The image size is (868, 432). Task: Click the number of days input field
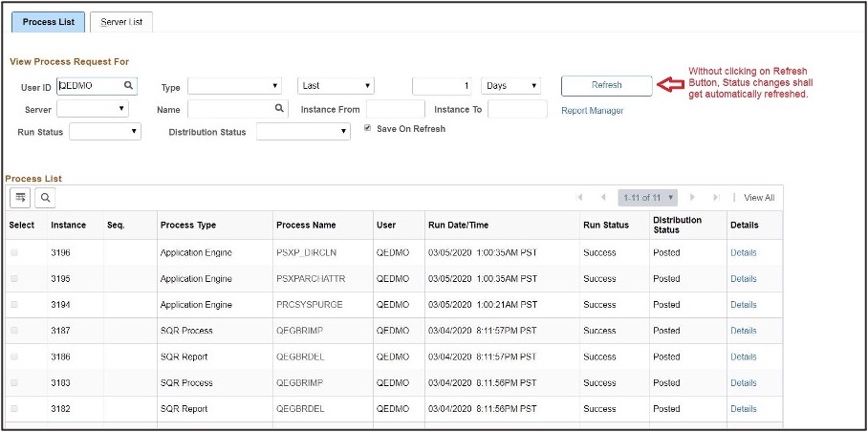pos(442,86)
